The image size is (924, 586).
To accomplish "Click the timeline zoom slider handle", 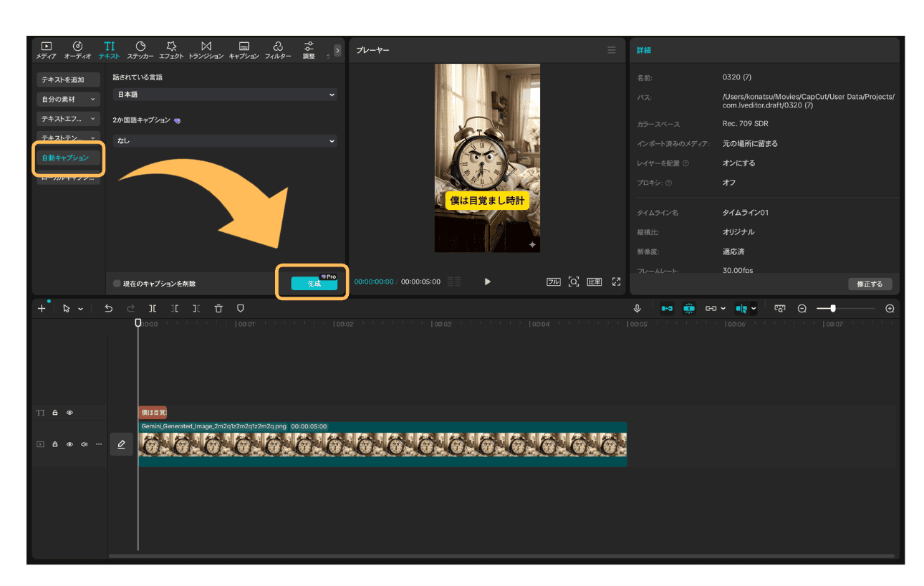I will coord(832,308).
